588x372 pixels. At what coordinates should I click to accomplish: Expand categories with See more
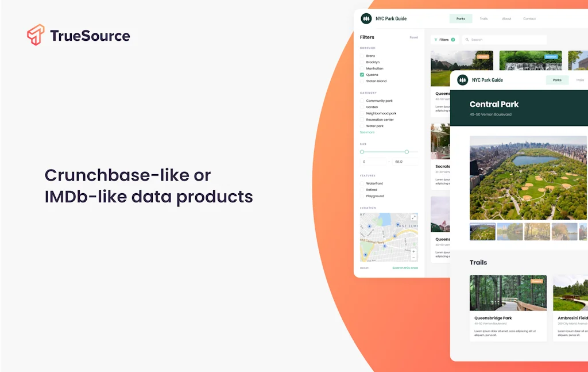coord(367,132)
